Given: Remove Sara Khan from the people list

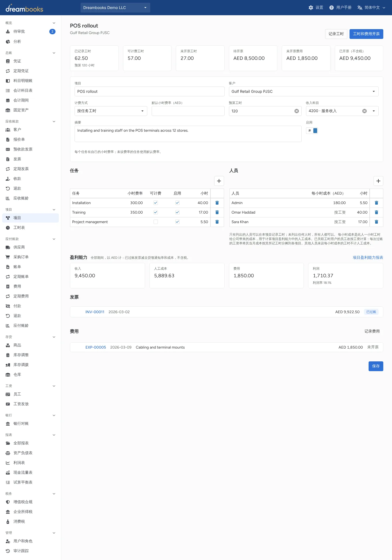Looking at the screenshot, I should pos(376,222).
